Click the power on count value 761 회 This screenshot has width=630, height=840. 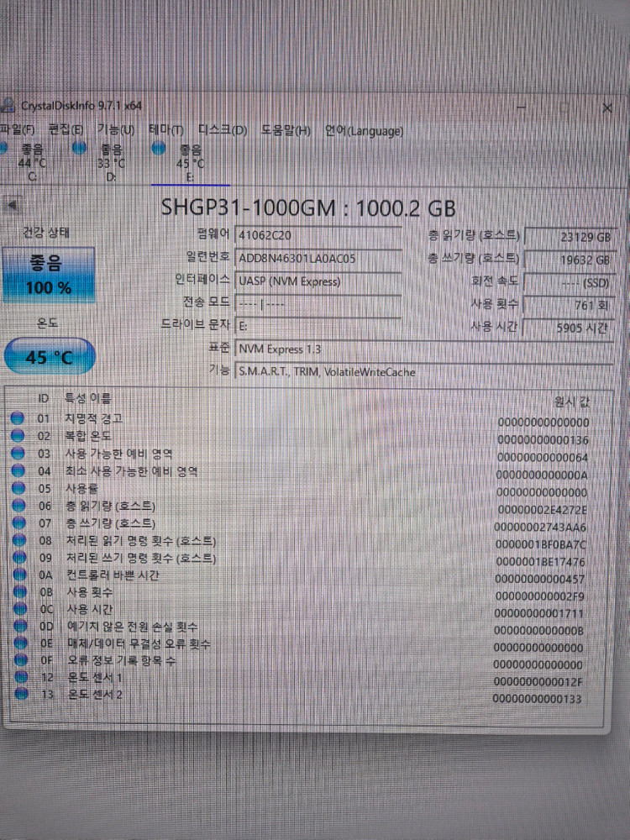point(569,306)
